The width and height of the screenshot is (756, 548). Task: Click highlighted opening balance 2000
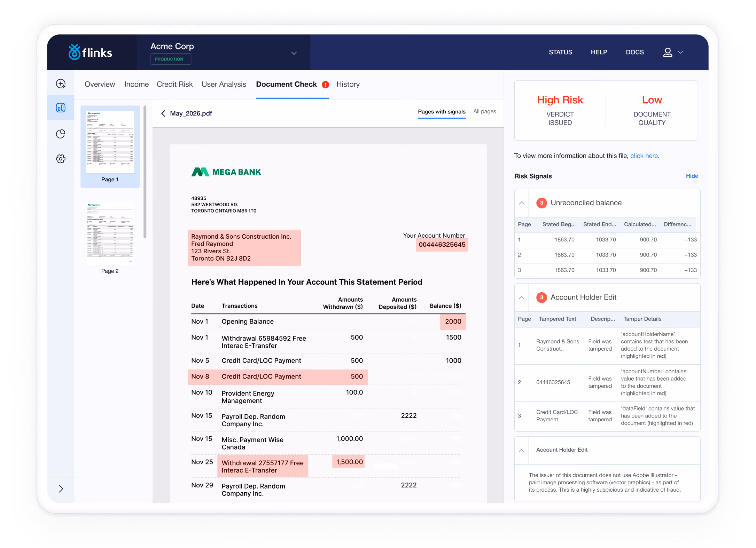453,322
